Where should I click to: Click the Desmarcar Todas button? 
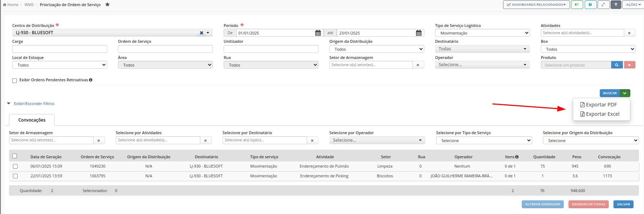tap(589, 204)
